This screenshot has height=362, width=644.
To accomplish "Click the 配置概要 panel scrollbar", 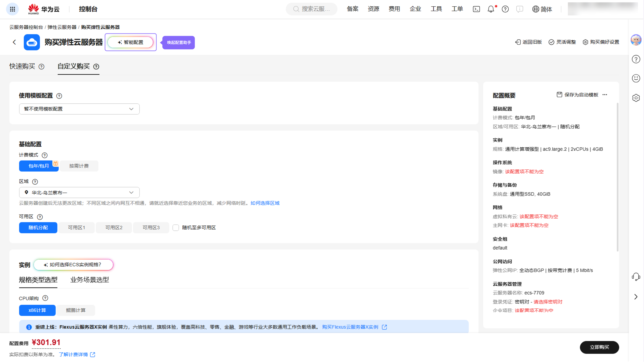I will tap(617, 177).
